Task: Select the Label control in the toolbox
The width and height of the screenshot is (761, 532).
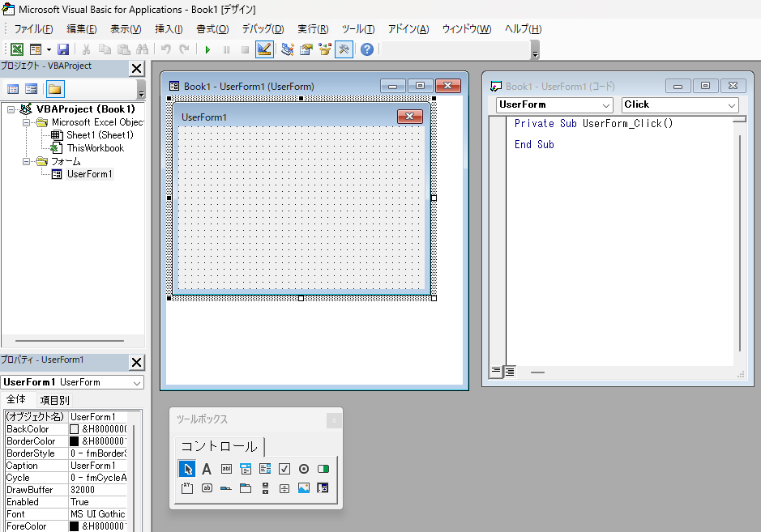Action: pos(207,469)
